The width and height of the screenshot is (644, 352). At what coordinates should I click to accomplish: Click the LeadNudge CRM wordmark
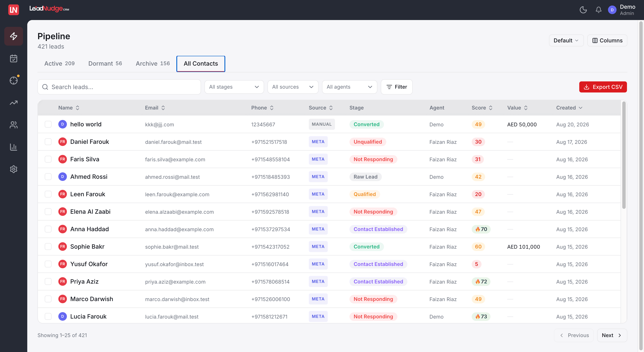[49, 9]
